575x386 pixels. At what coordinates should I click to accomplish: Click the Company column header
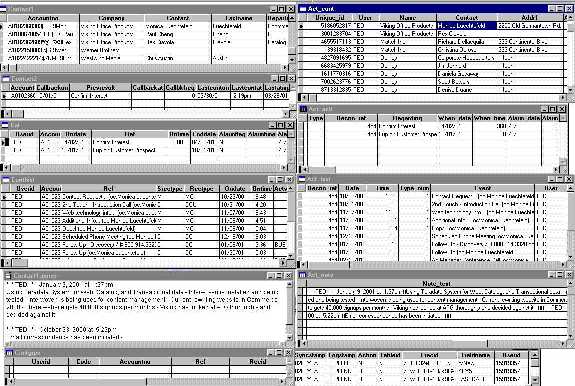112,18
